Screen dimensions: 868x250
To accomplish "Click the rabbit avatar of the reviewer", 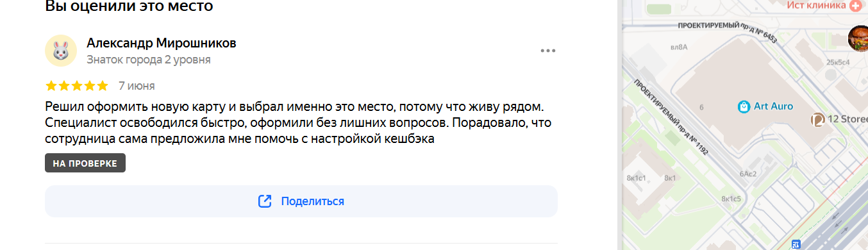I will (x=61, y=51).
